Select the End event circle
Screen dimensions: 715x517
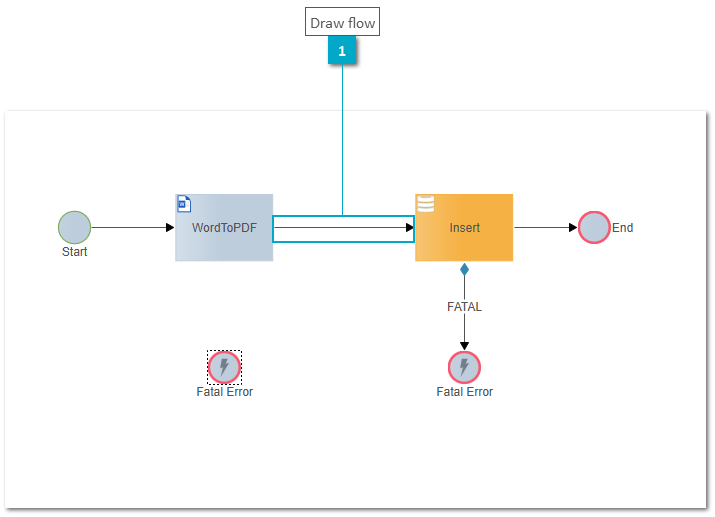pyautogui.click(x=594, y=227)
